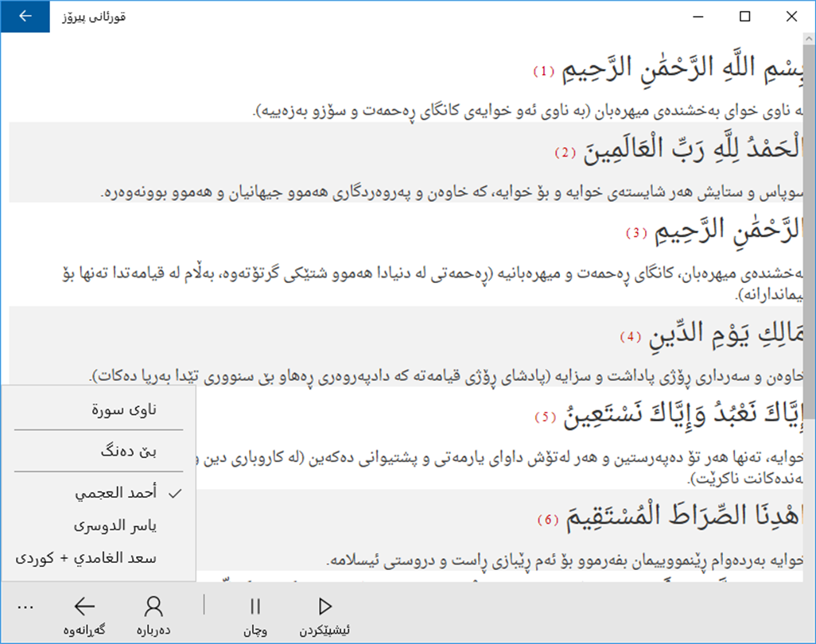Click the Kurdish translation under verse 6

tap(565, 561)
